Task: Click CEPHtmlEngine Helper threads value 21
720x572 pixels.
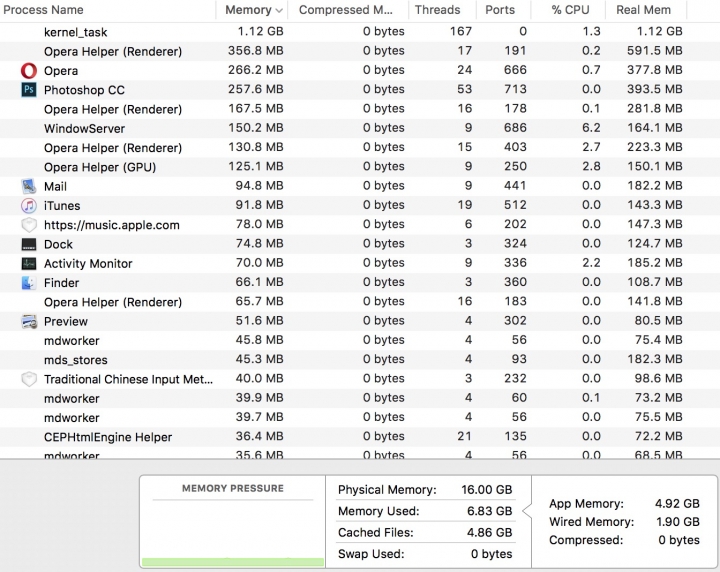Action: tap(465, 436)
